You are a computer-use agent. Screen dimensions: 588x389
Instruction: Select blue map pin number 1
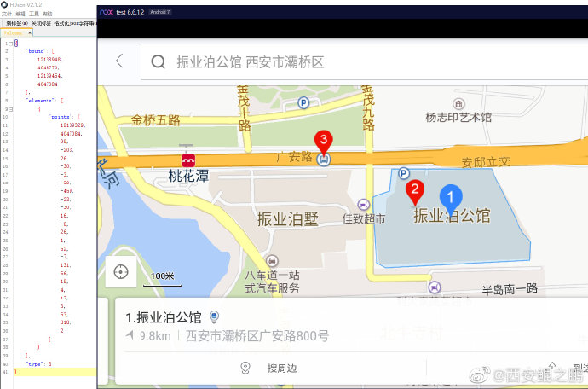click(451, 199)
